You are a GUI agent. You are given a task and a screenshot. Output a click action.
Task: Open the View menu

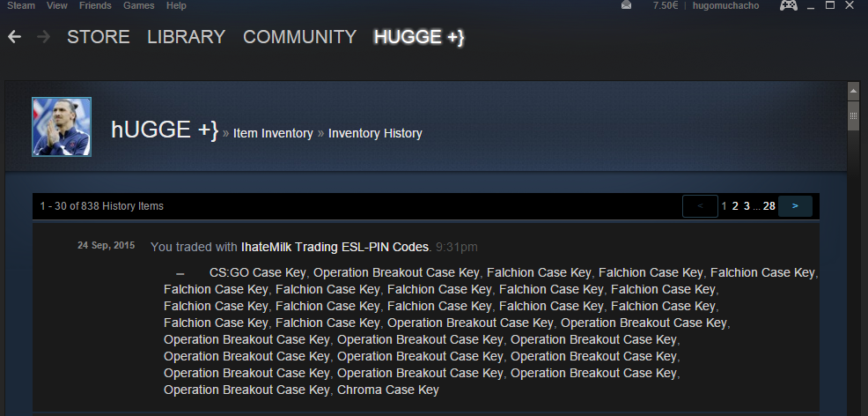[57, 5]
